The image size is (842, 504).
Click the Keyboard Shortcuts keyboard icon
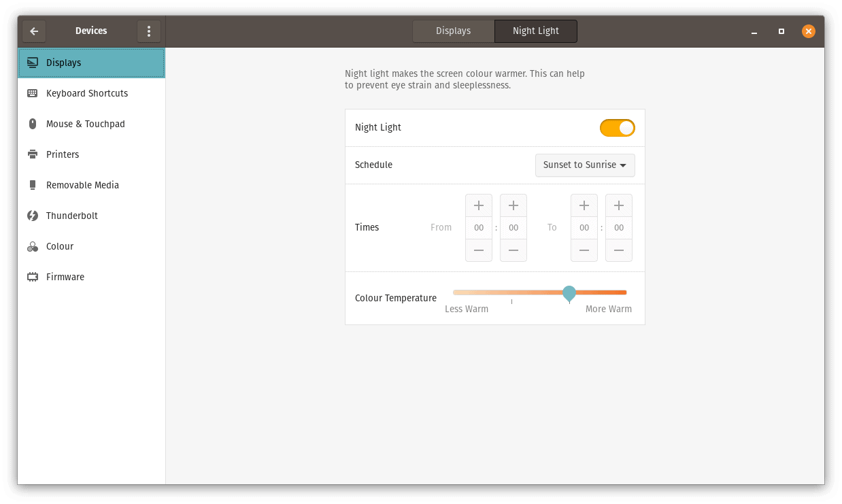tap(32, 93)
